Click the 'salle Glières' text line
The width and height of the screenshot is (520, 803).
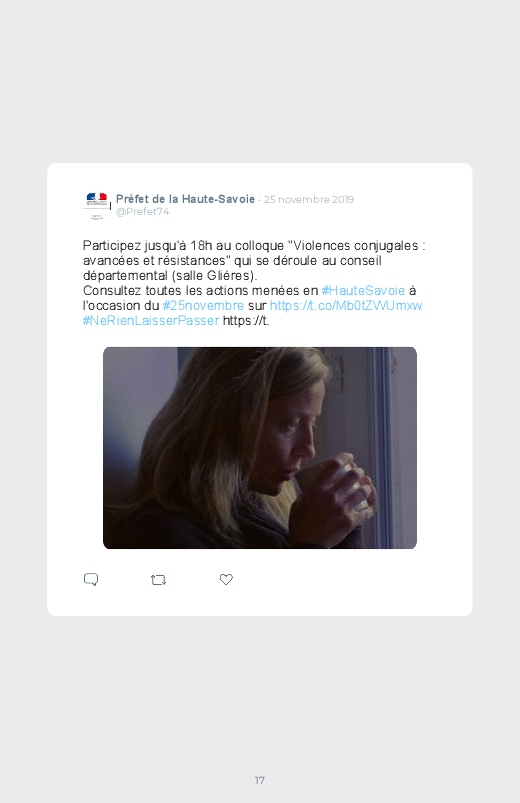pyautogui.click(x=170, y=276)
